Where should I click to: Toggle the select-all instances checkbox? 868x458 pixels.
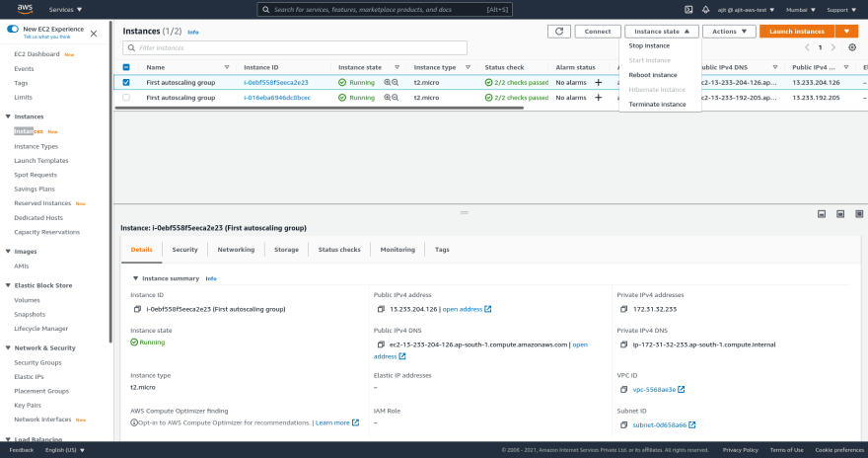click(x=126, y=67)
